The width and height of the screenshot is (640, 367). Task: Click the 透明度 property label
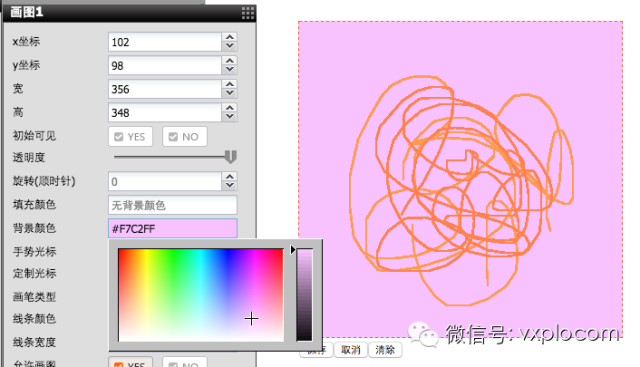point(29,157)
